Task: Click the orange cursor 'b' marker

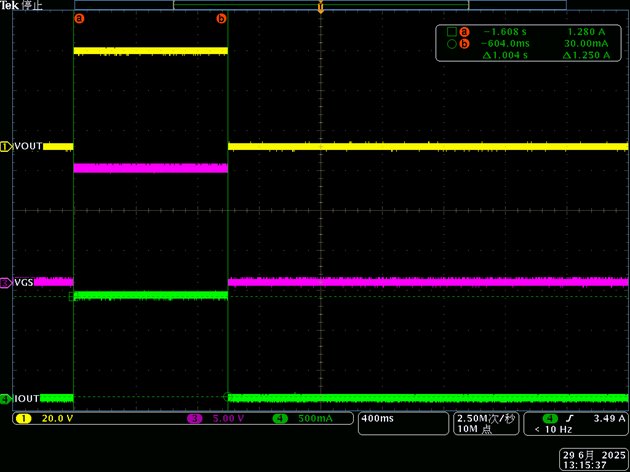Action: [x=221, y=18]
